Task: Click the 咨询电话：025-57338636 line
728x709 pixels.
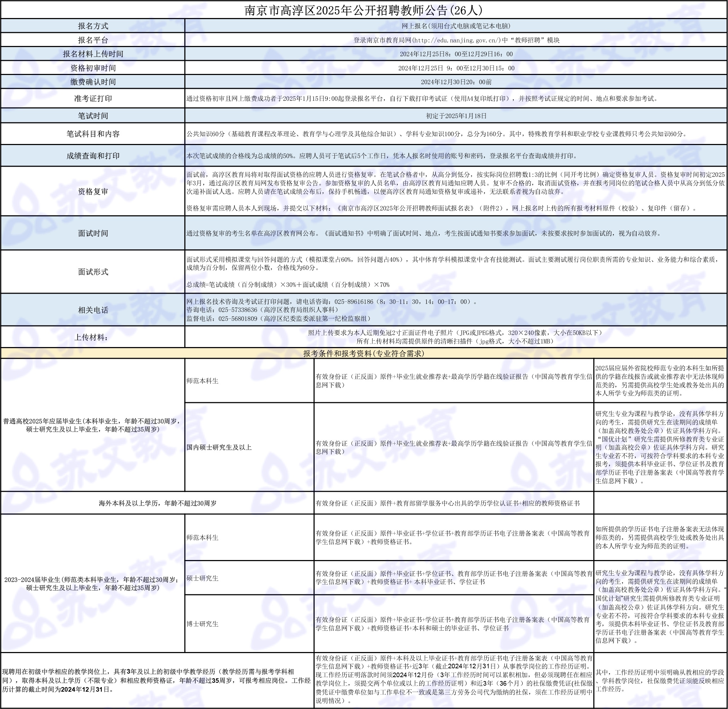Action: click(x=263, y=310)
